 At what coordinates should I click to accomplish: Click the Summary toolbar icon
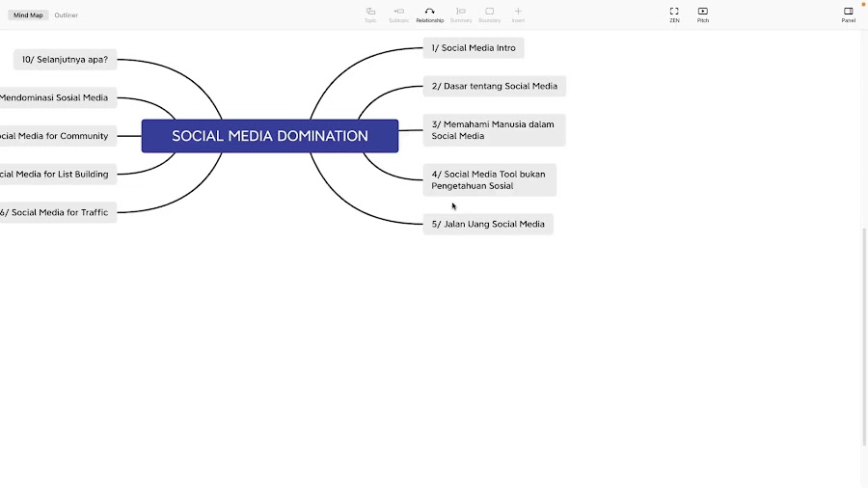pos(461,14)
